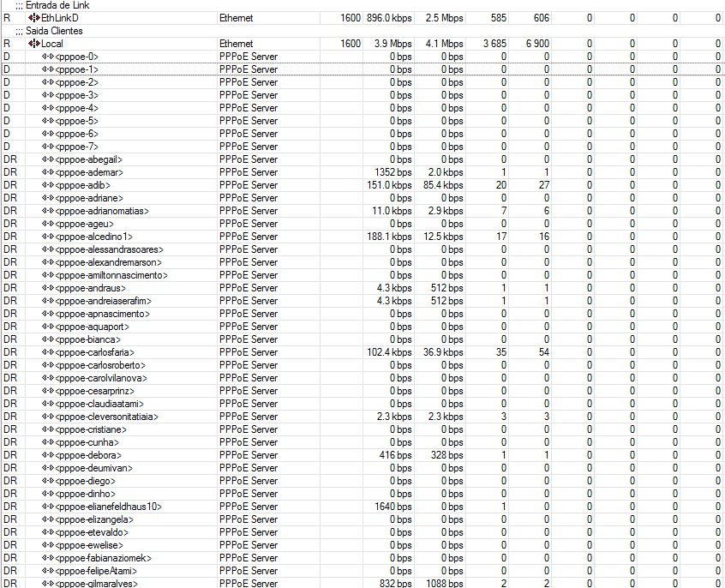Click the 3.9 Mbps value for Local
Viewport: 725px width, 588px height.
392,44
